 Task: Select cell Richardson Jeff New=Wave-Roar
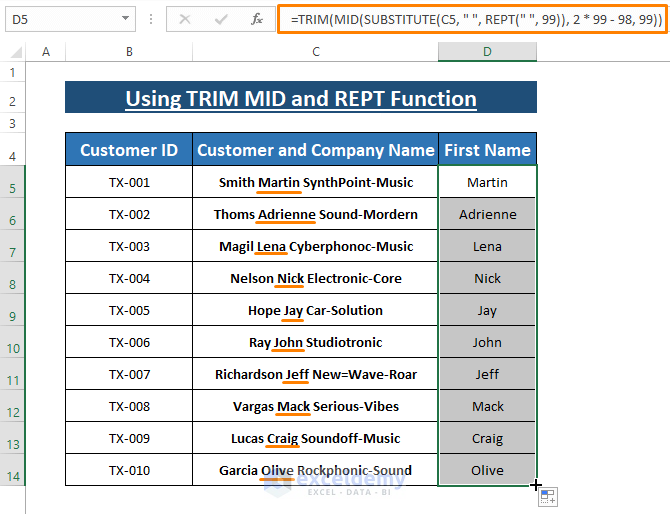[315, 374]
